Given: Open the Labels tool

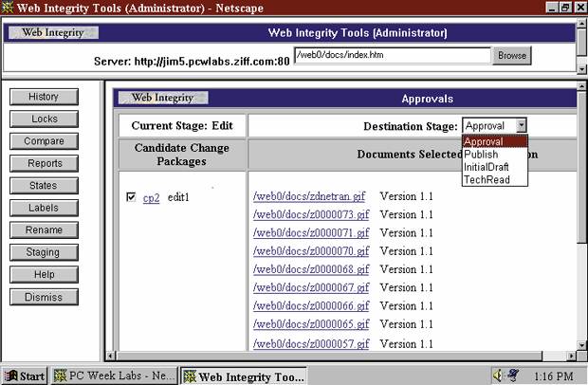Looking at the screenshot, I should (44, 208).
